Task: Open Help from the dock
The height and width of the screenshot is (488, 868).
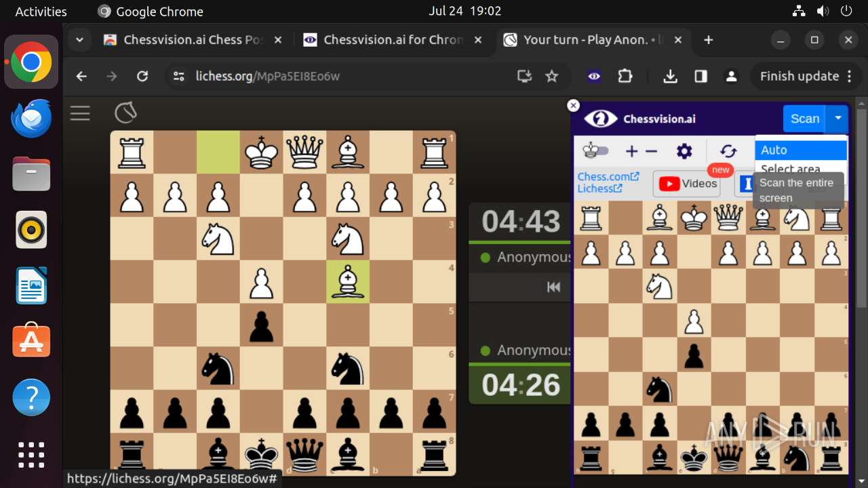Action: click(x=31, y=397)
